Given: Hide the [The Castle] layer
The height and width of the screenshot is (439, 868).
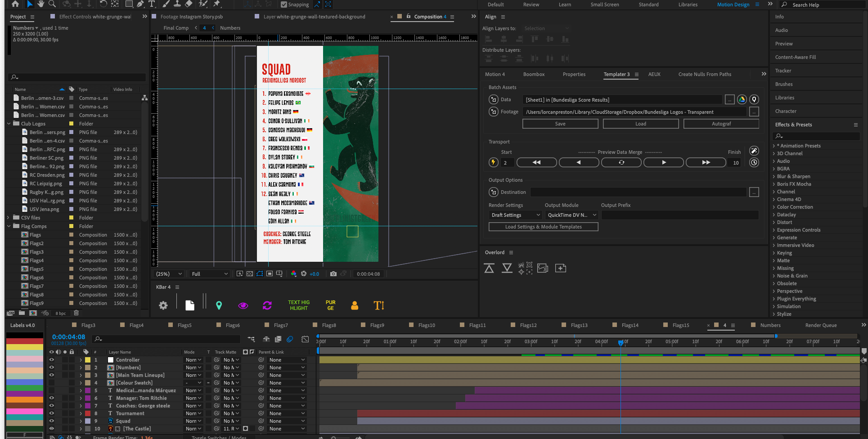Looking at the screenshot, I should [x=51, y=429].
